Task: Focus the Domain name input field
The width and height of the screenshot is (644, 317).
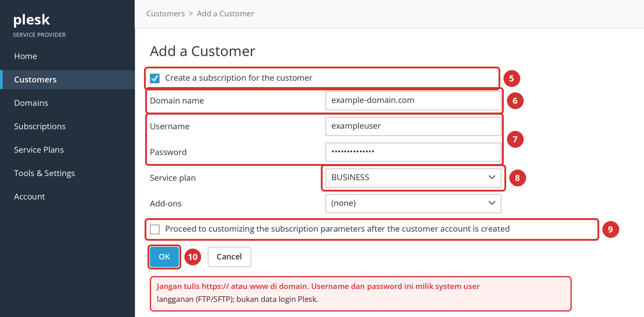Action: 413,101
